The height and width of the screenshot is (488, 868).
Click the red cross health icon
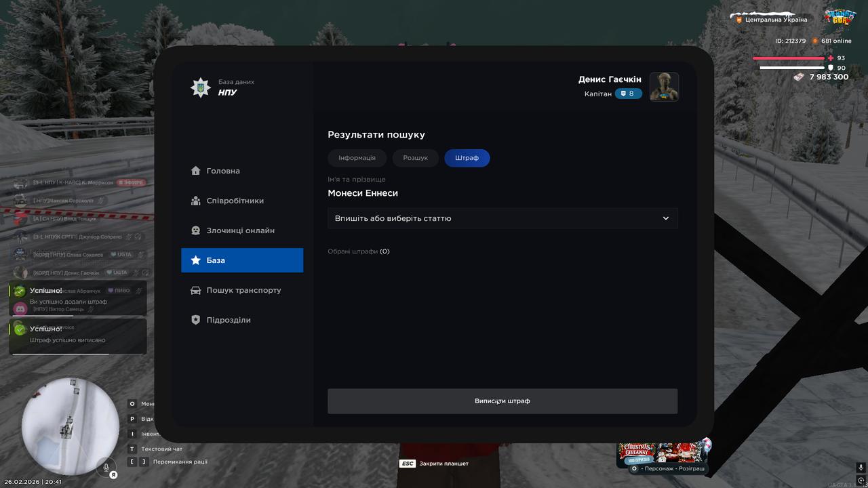[831, 58]
